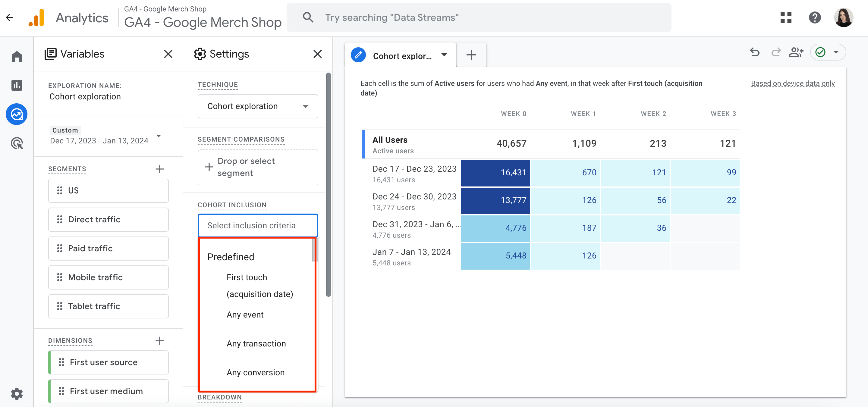Viewport: 868px width, 407px height.
Task: Click the redo arrow icon
Action: [x=775, y=54]
